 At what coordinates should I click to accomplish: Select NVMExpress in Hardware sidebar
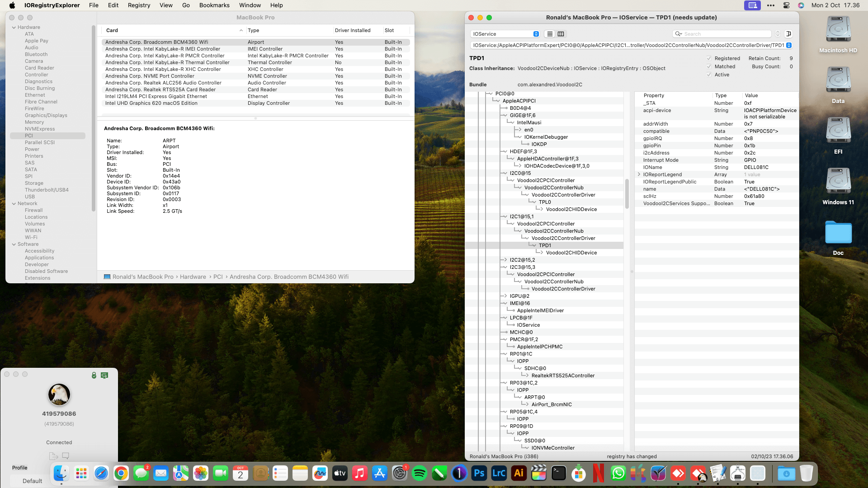pos(40,129)
